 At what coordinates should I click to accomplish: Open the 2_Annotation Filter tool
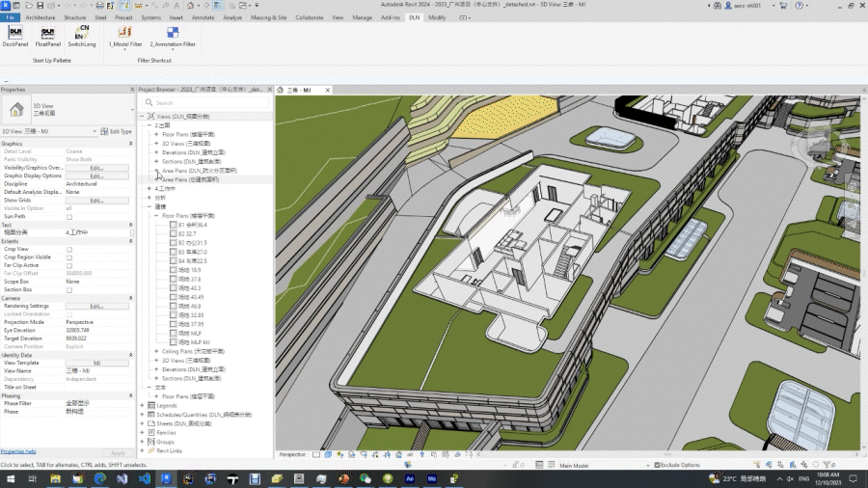(172, 34)
